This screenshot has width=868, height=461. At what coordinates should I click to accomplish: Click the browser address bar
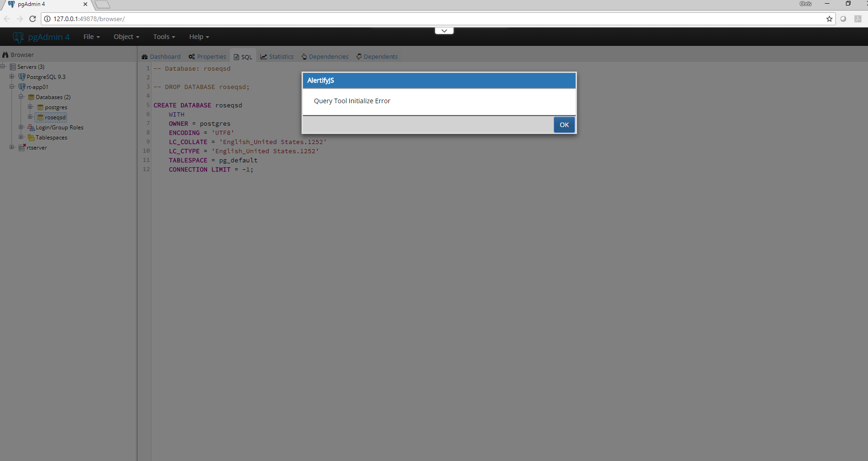413,19
